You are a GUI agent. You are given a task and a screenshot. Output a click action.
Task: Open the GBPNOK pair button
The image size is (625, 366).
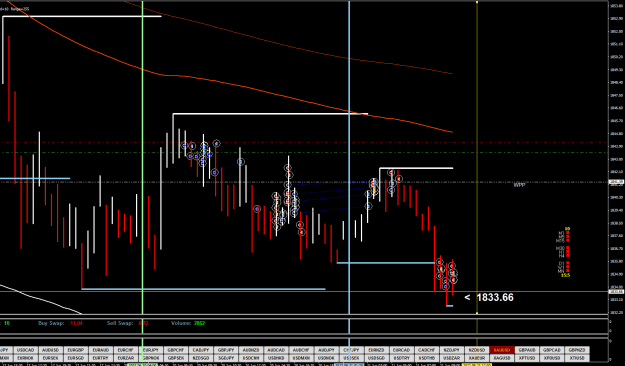point(151,358)
